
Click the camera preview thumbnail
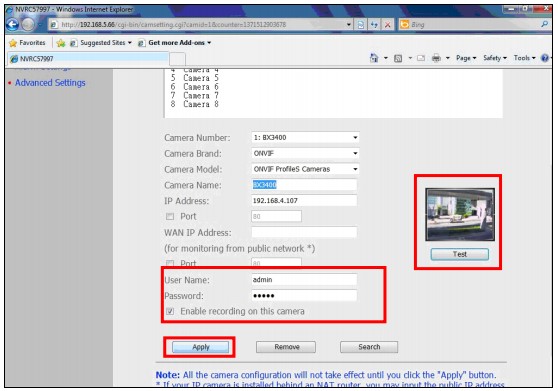point(460,215)
